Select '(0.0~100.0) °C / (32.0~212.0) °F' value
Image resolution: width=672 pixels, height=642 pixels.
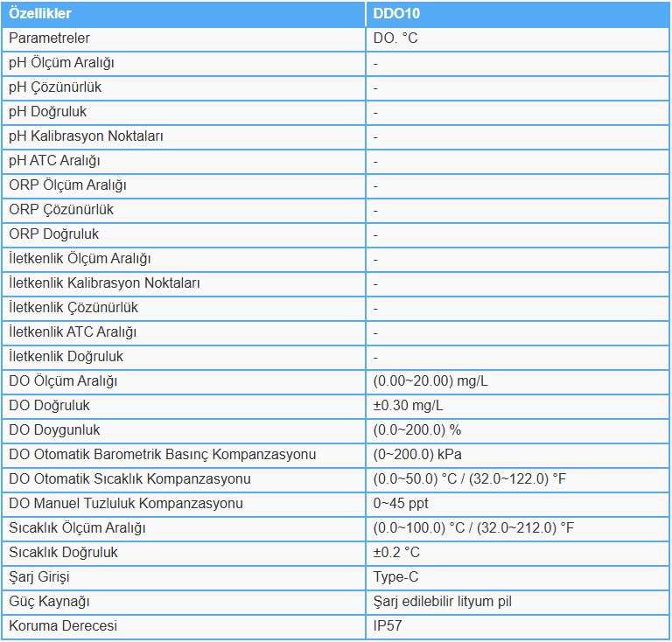coord(473,528)
